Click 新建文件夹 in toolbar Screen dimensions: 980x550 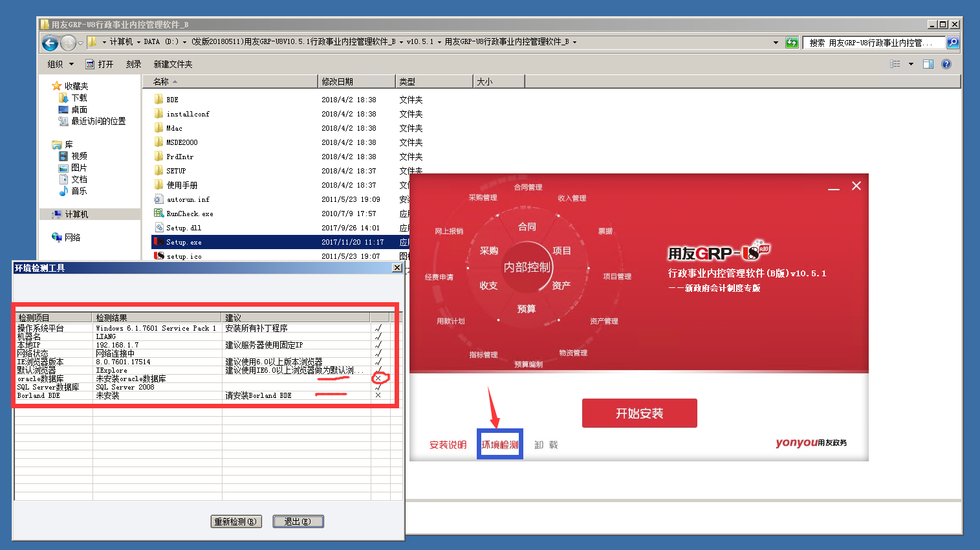point(173,64)
